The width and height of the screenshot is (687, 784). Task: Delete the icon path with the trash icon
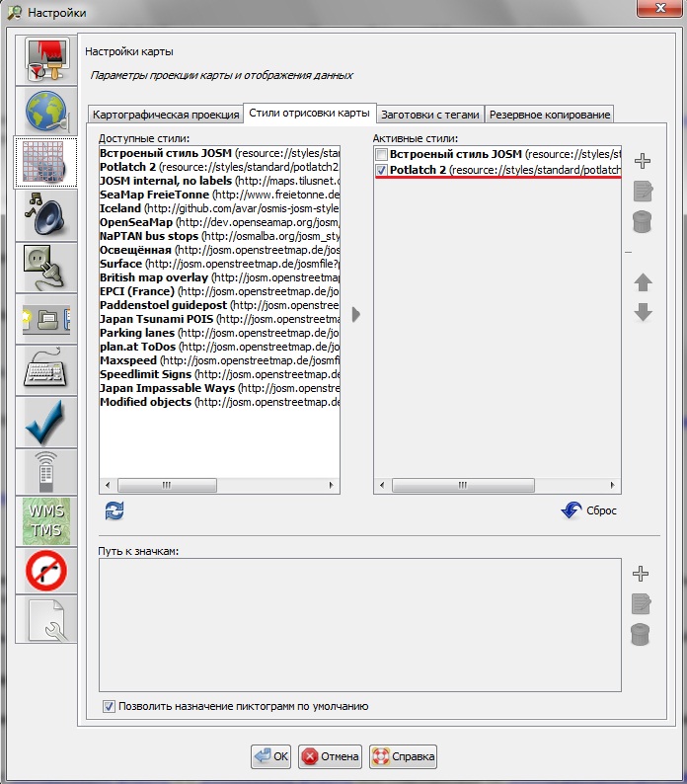coord(641,635)
